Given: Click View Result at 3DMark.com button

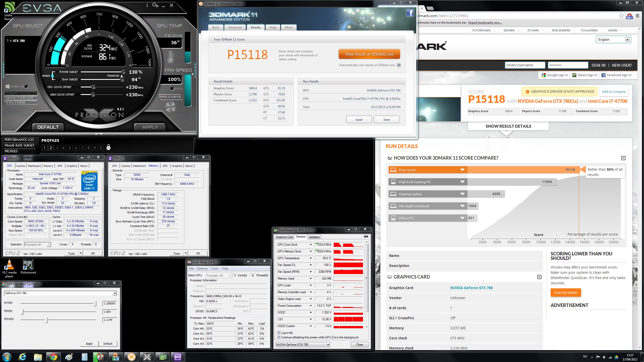Looking at the screenshot, I should pos(369,54).
